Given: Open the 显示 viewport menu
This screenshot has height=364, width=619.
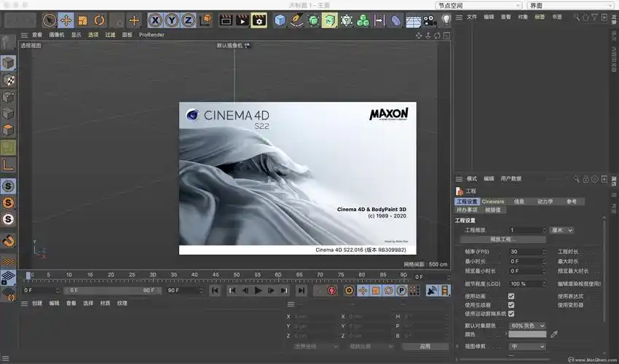Looking at the screenshot, I should tap(76, 35).
